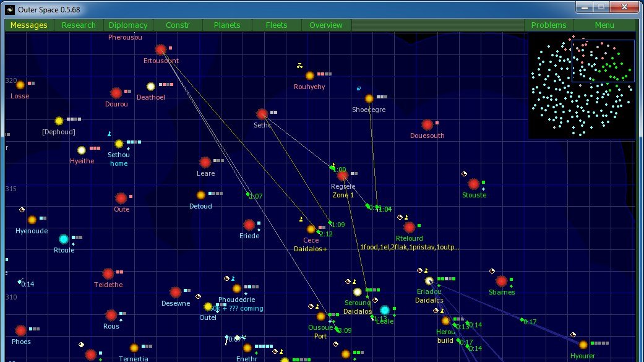Select the Cece orange star
The height and width of the screenshot is (362, 644).
click(x=311, y=230)
